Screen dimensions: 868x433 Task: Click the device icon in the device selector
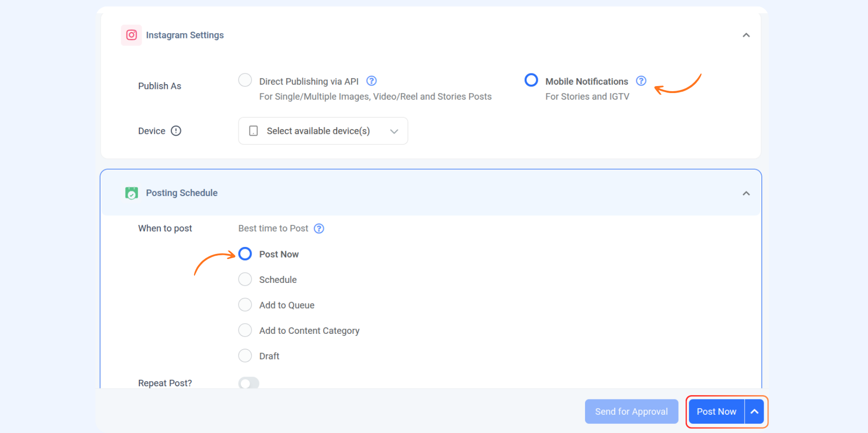click(253, 131)
